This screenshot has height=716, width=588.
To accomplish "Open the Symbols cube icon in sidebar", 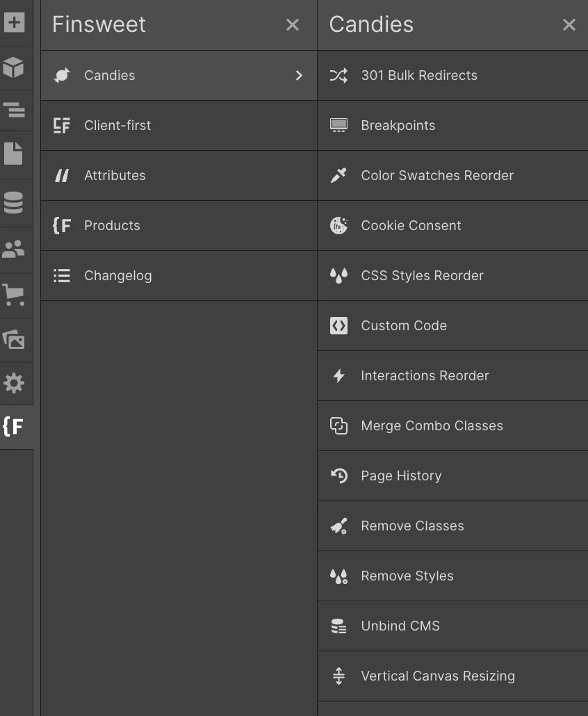I will 13,67.
